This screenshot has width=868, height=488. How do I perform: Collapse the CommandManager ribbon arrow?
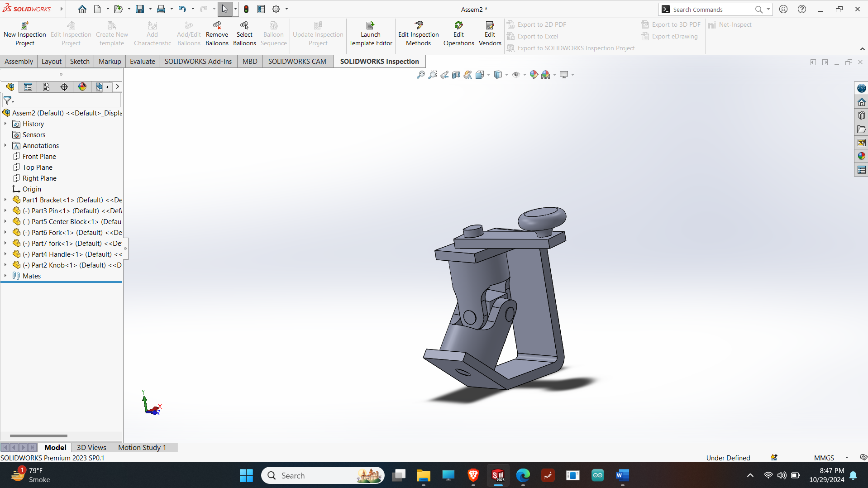(x=862, y=49)
